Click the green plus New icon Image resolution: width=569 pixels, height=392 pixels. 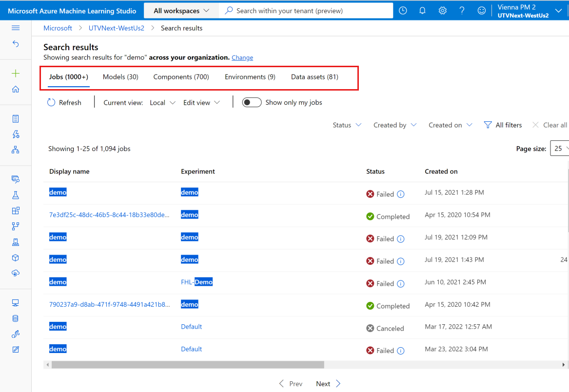16,74
